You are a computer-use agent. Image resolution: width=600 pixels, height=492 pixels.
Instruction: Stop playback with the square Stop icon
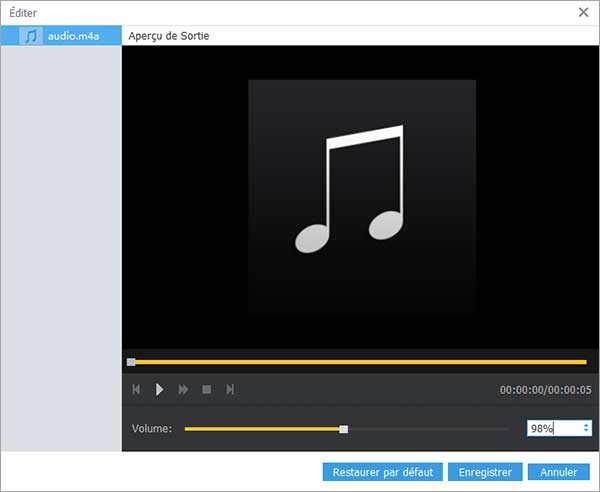click(x=207, y=389)
